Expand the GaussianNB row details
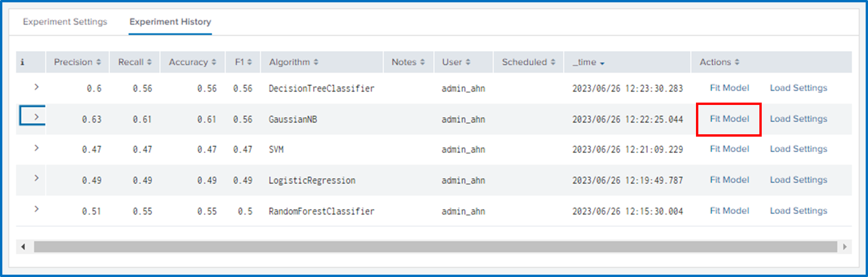The height and width of the screenshot is (277, 868). click(x=36, y=117)
